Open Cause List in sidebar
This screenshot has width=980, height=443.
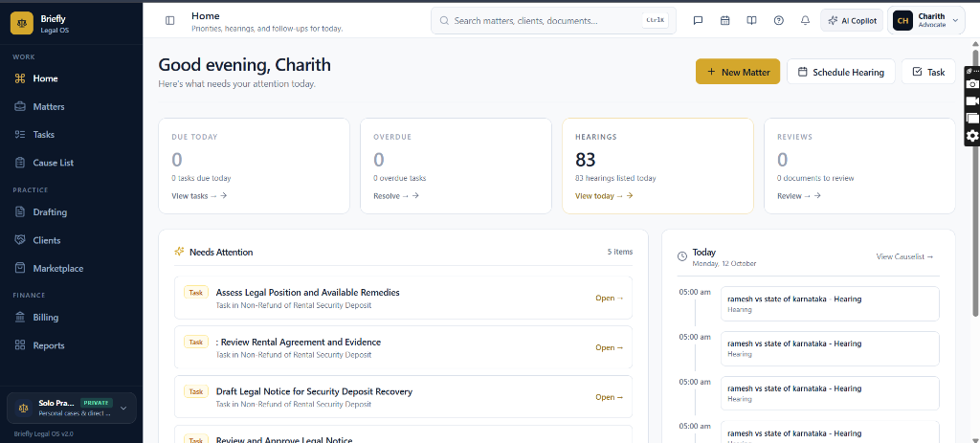pos(71,163)
